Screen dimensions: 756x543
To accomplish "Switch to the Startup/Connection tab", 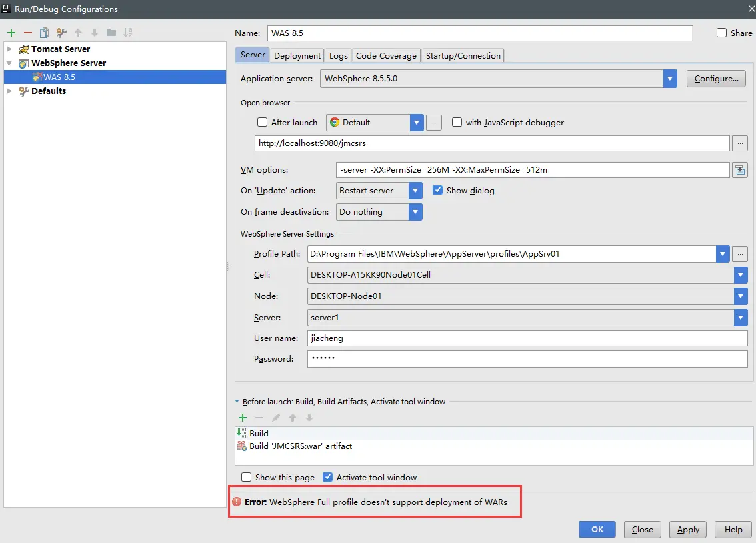I will click(x=463, y=56).
